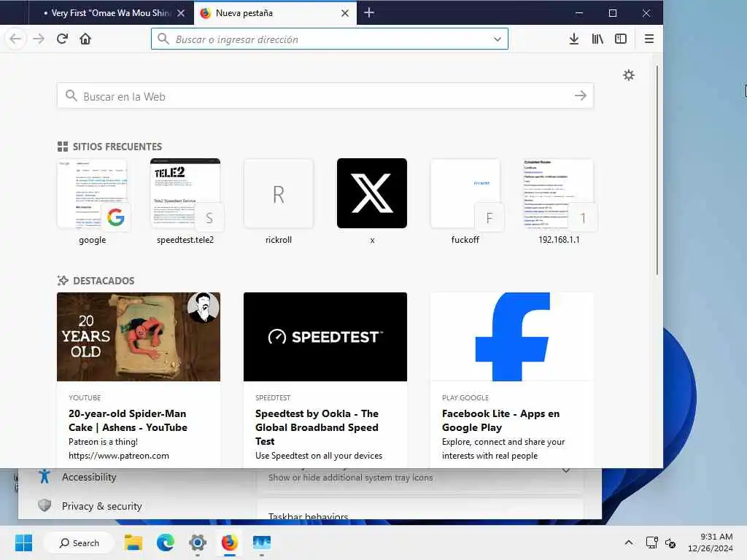Open the Firefox home page icon
The image size is (747, 560).
pos(85,39)
